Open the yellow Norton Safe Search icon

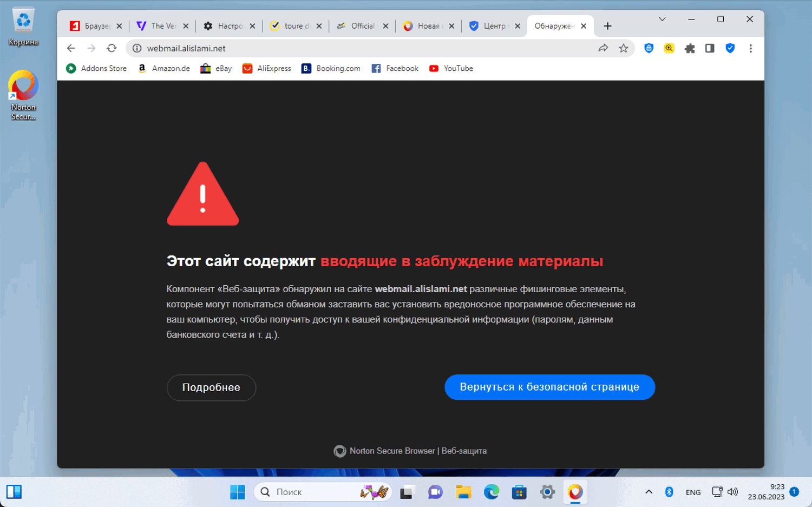(669, 48)
